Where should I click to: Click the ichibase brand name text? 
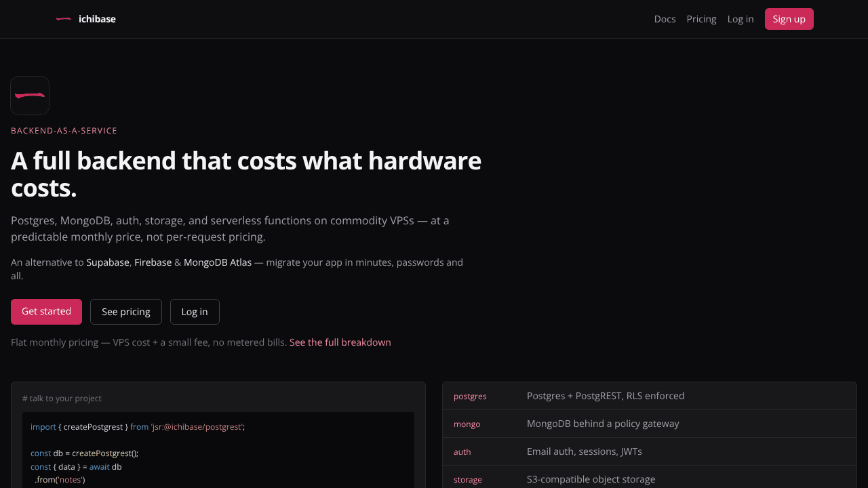(97, 19)
